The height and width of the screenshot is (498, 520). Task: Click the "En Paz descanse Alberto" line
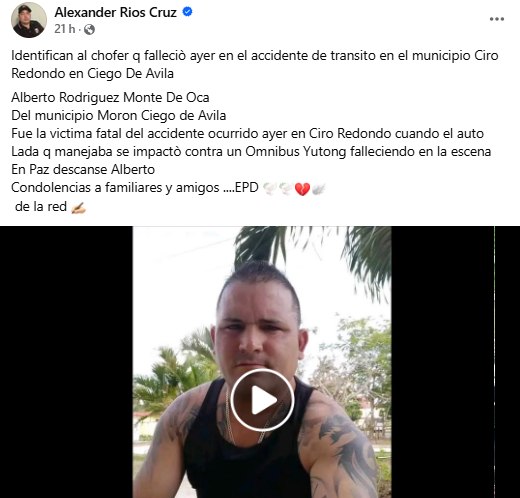pyautogui.click(x=83, y=169)
